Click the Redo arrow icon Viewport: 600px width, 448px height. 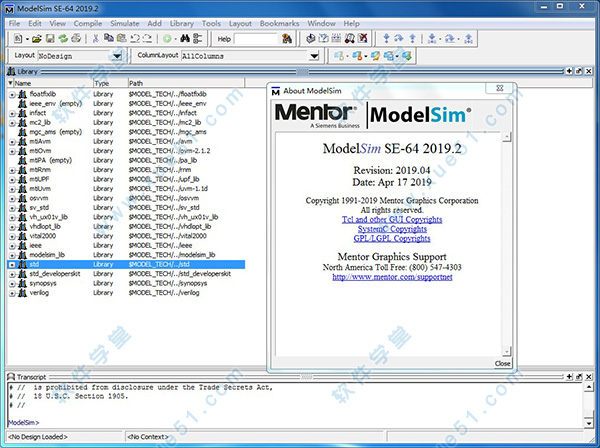[147, 38]
